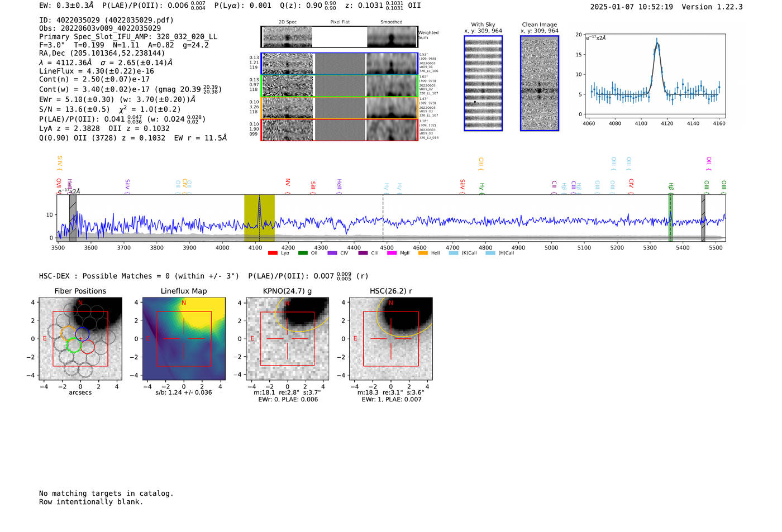Click the dark purple CIII legend swatch

pyautogui.click(x=363, y=253)
